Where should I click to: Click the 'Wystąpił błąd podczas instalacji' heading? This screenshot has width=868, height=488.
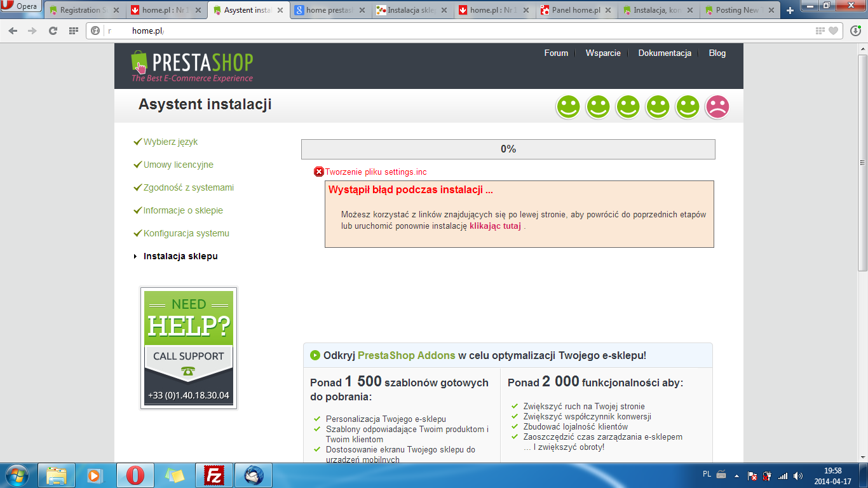click(x=410, y=189)
